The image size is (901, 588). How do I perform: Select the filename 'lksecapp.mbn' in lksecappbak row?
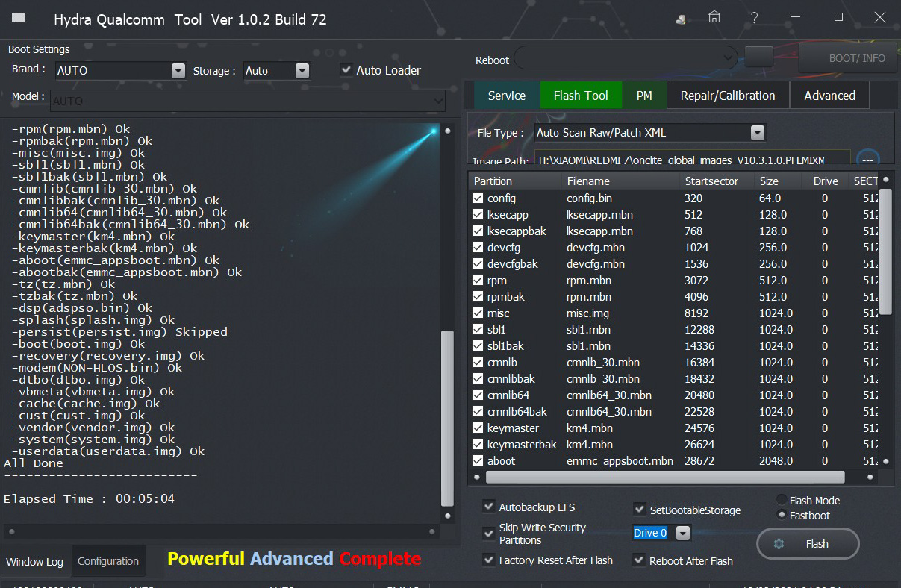click(599, 231)
